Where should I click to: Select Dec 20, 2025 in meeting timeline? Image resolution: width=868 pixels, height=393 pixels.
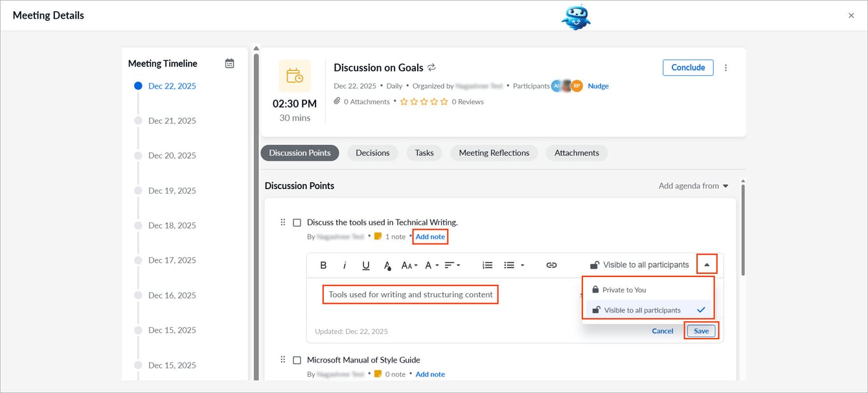coord(172,156)
